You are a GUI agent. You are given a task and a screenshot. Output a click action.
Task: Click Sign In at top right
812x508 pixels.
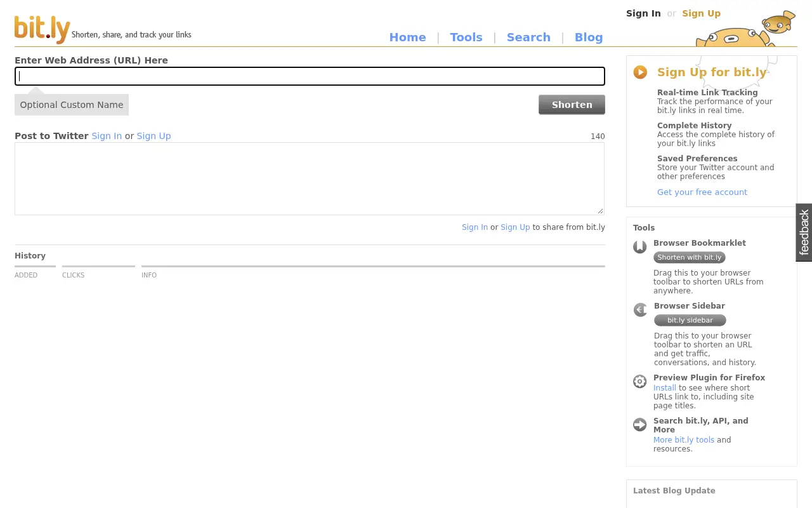pyautogui.click(x=643, y=13)
